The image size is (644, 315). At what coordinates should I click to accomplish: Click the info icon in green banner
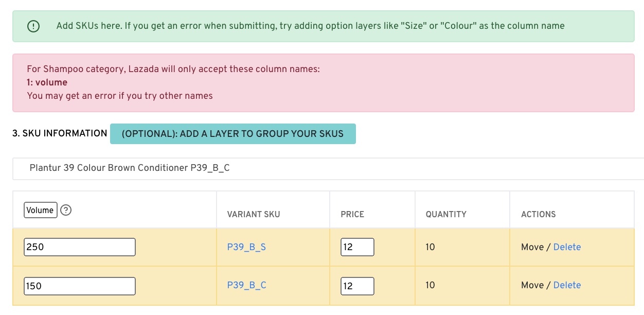point(33,26)
